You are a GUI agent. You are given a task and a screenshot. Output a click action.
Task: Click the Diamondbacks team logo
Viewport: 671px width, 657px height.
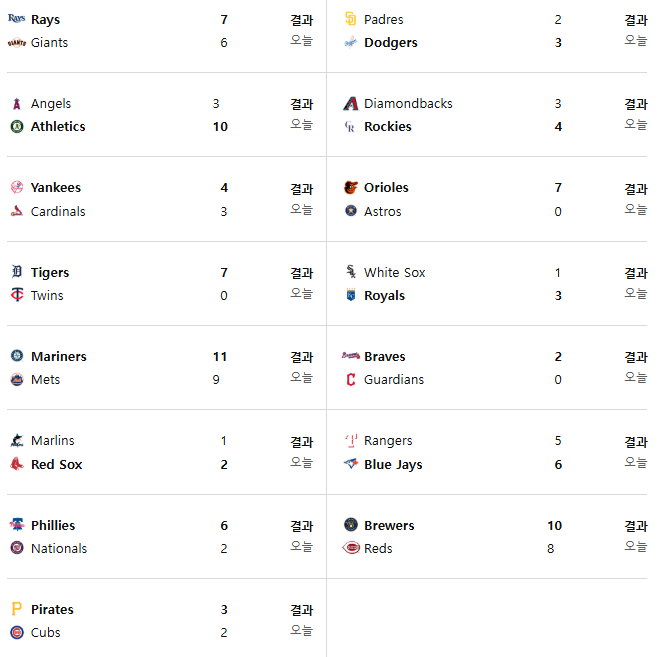coord(350,104)
